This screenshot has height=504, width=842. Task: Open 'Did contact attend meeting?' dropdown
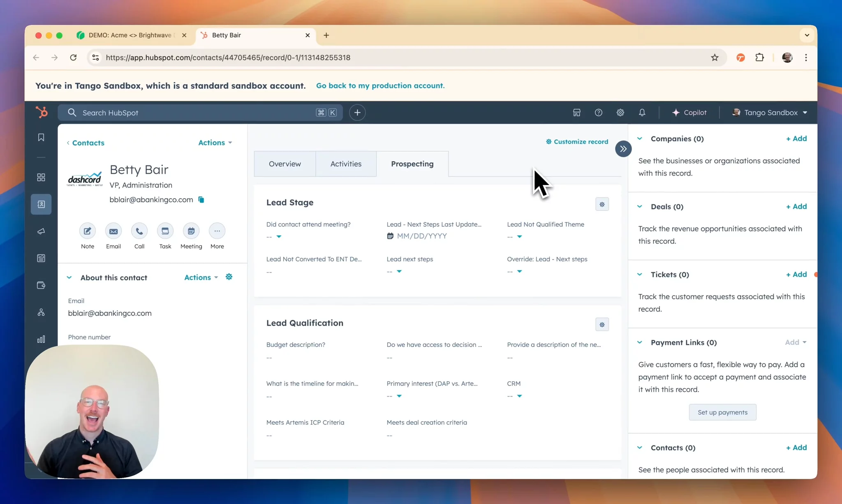pyautogui.click(x=278, y=237)
